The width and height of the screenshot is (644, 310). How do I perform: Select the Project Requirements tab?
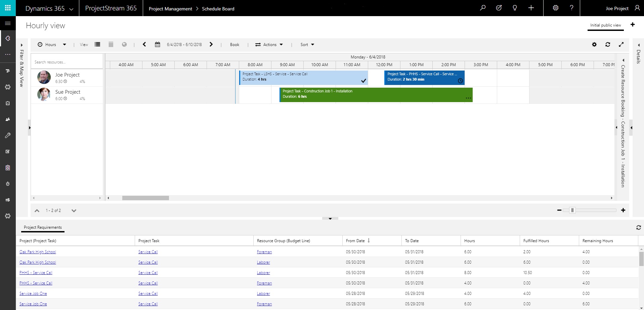43,227
